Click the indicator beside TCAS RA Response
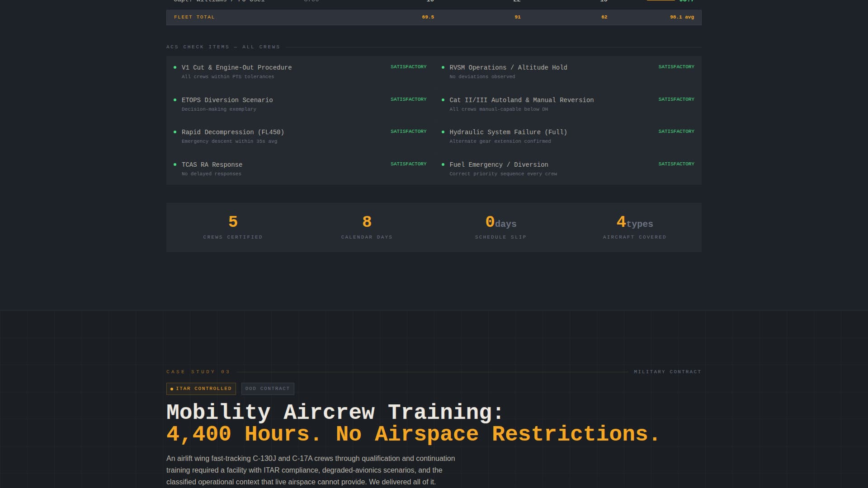 point(176,164)
